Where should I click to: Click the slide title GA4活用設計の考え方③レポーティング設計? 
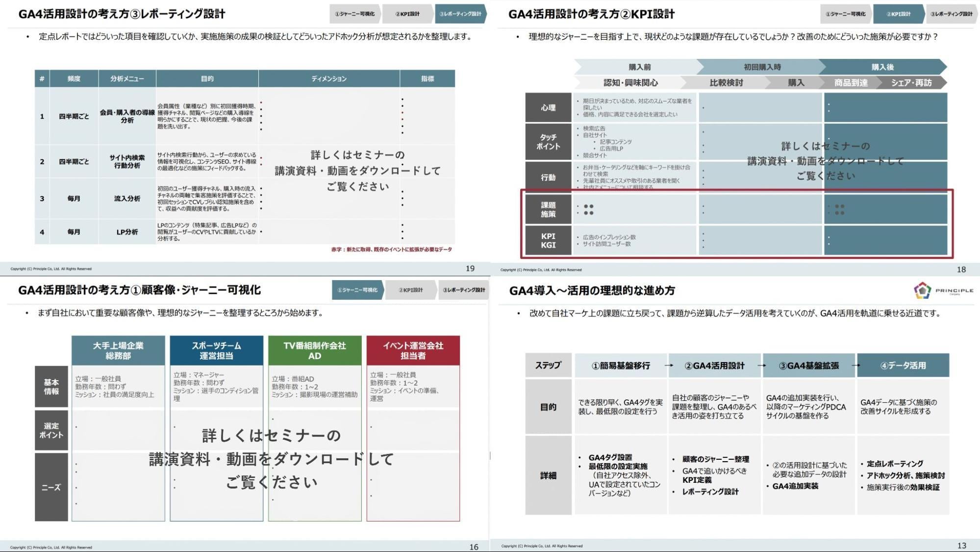click(x=122, y=14)
